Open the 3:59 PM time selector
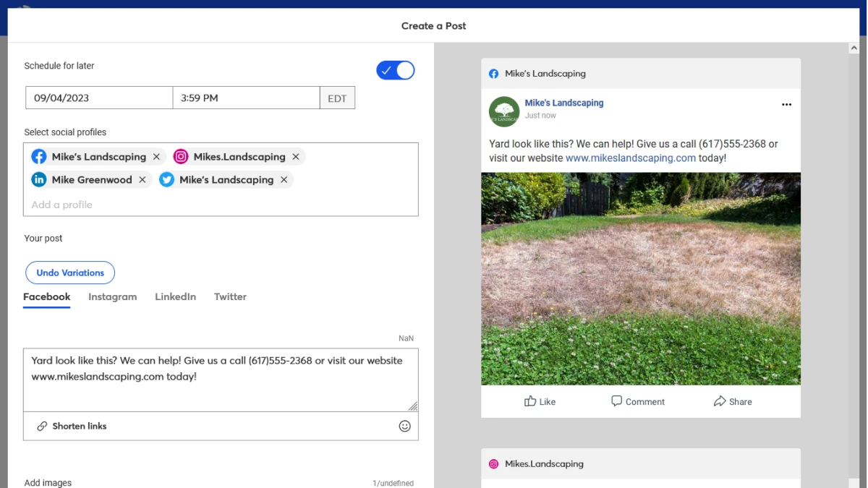The height and width of the screenshot is (488, 868). (x=246, y=98)
